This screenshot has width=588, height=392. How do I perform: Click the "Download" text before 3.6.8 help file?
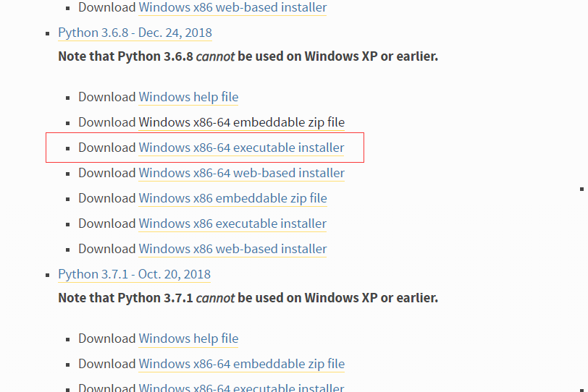106,98
